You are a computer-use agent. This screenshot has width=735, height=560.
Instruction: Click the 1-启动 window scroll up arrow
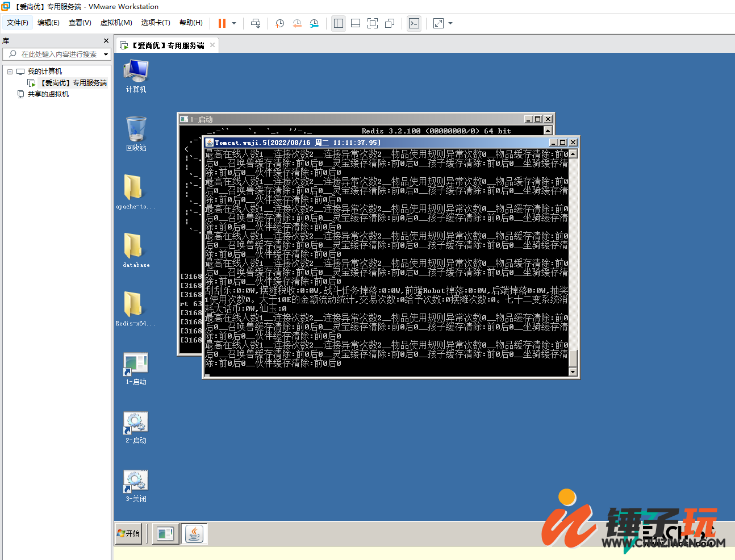(x=548, y=131)
